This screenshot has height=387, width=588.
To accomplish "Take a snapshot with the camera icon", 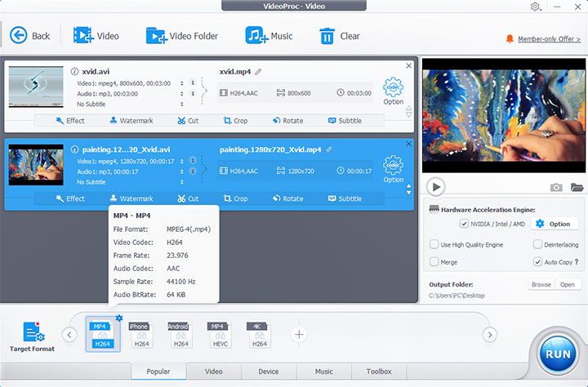I will coord(556,187).
